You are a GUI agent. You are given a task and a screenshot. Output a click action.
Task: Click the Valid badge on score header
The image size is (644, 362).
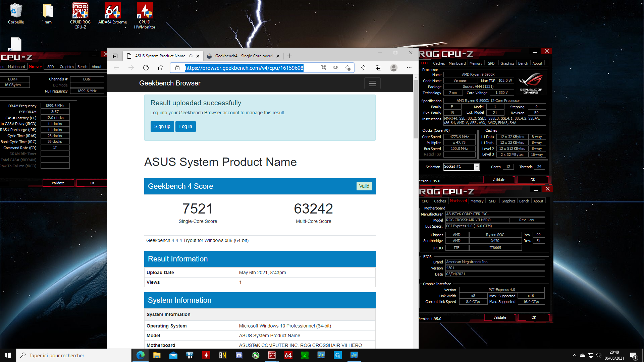tap(364, 186)
